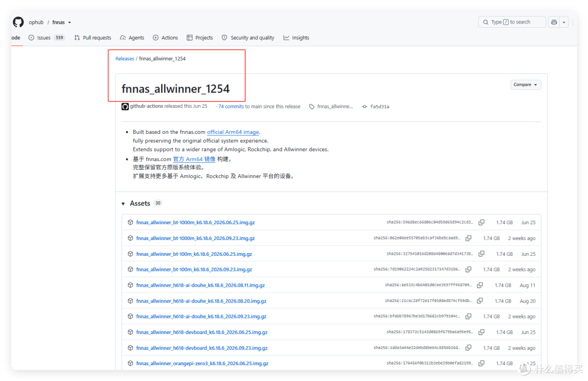Copy sha256 of bt-1000m 2026.06.25 asset
Image resolution: width=588 pixels, height=381 pixels.
481,223
